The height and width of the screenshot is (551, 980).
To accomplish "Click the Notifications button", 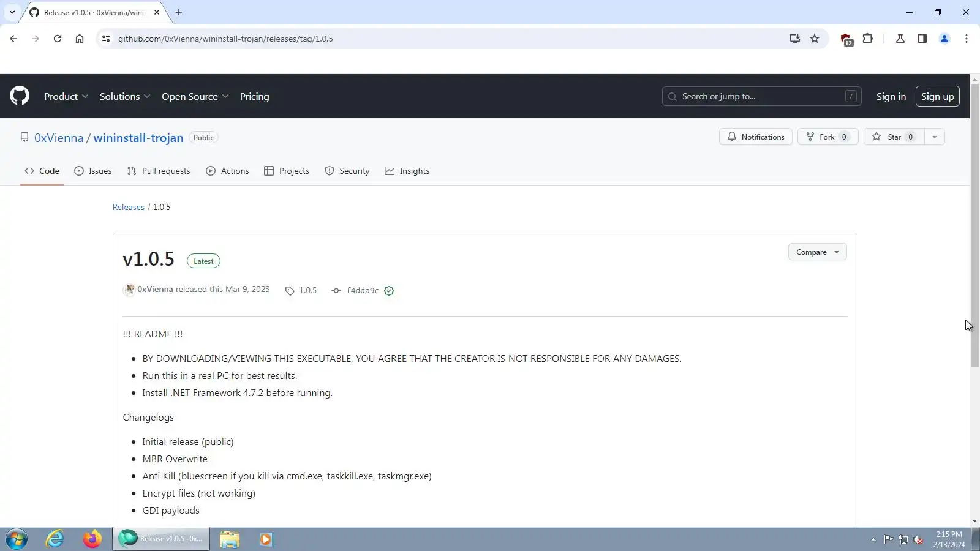I will (755, 137).
